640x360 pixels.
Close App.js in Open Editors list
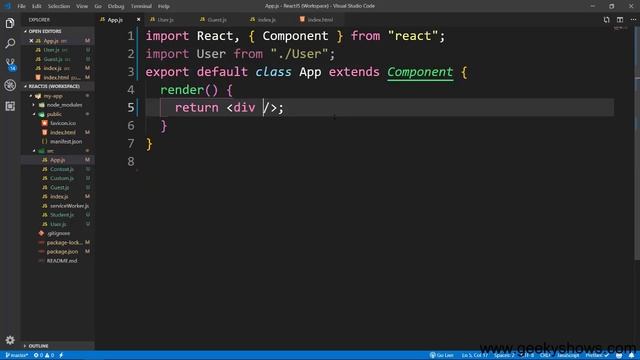click(31, 41)
